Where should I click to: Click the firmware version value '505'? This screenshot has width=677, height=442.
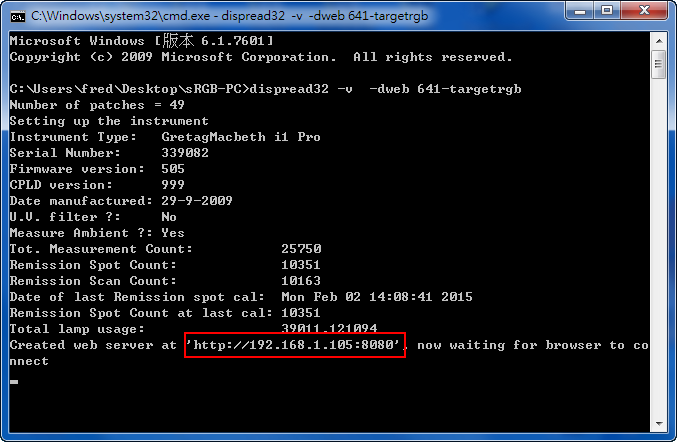pyautogui.click(x=173, y=169)
